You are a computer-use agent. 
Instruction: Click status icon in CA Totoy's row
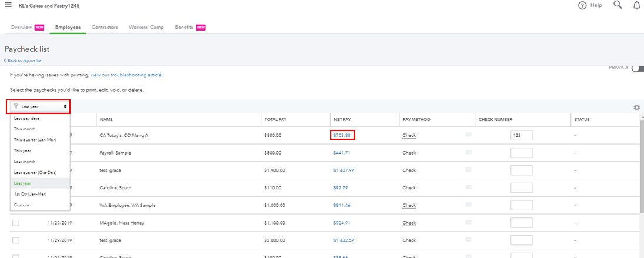468,135
